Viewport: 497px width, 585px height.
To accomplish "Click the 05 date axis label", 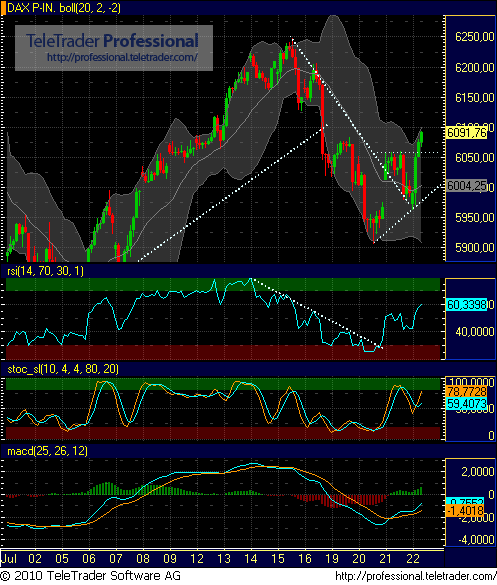I will point(62,559).
